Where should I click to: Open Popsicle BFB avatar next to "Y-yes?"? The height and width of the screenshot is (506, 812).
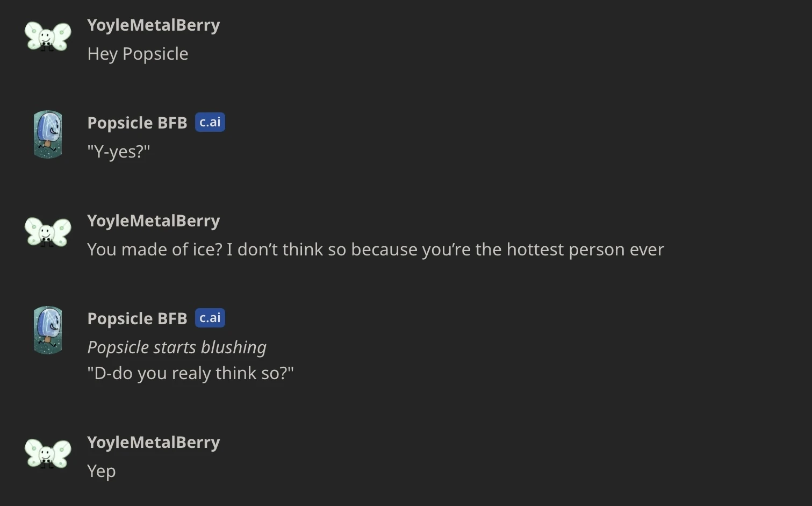click(x=48, y=134)
